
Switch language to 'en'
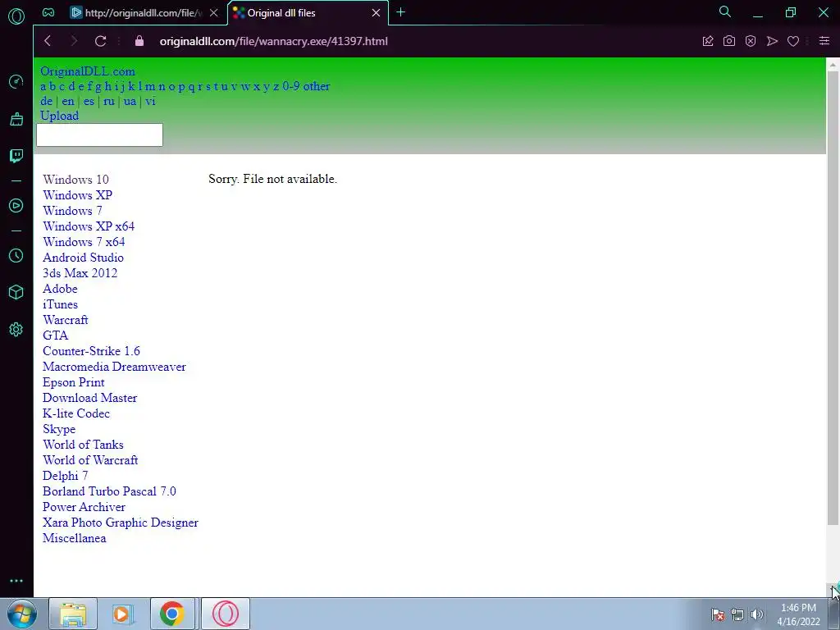(68, 101)
